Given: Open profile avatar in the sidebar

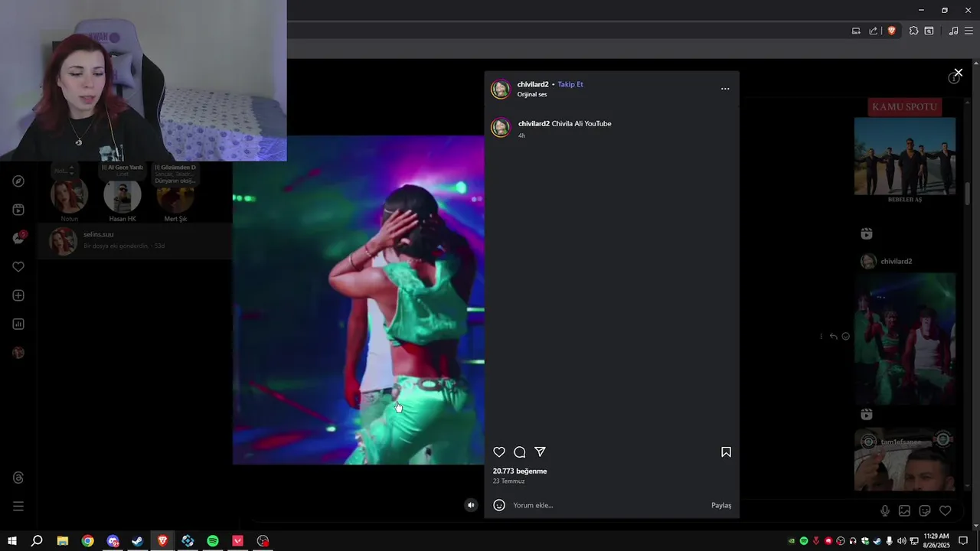Looking at the screenshot, I should [x=18, y=353].
